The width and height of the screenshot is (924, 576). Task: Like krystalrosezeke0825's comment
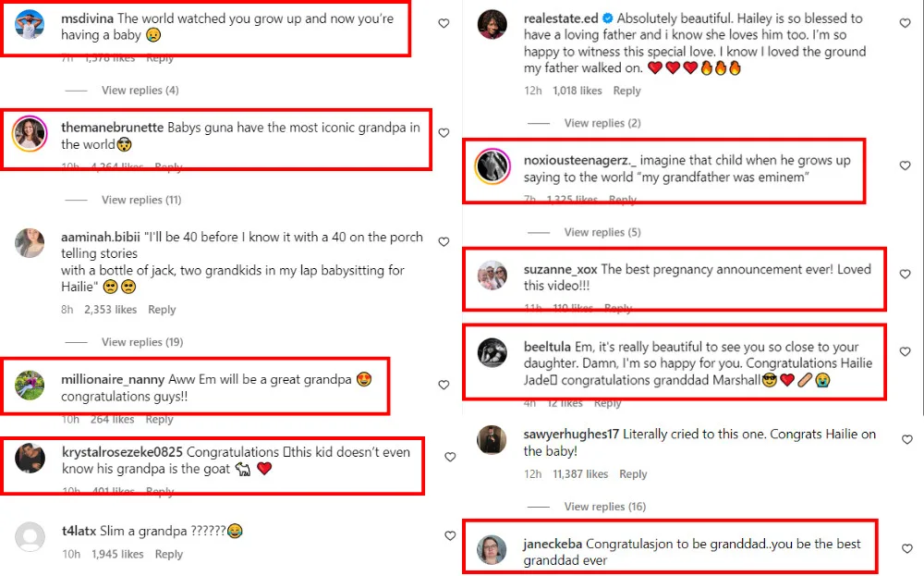[x=450, y=457]
